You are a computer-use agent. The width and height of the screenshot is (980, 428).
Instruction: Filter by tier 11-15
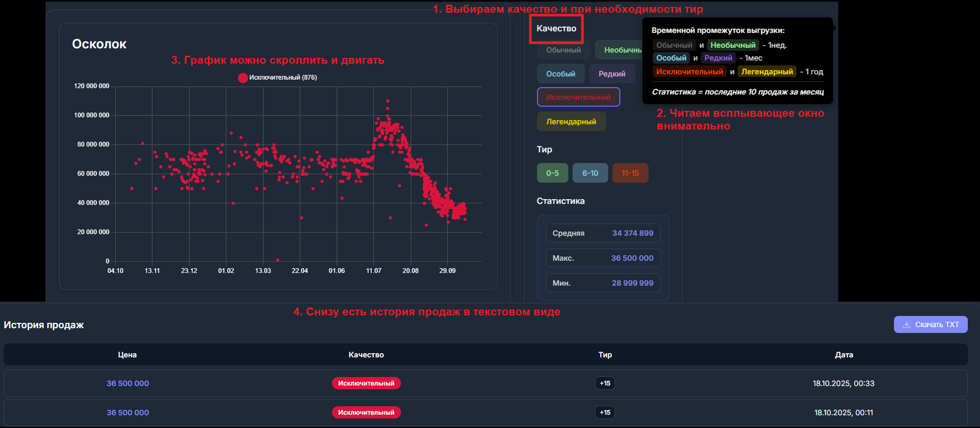coord(630,173)
